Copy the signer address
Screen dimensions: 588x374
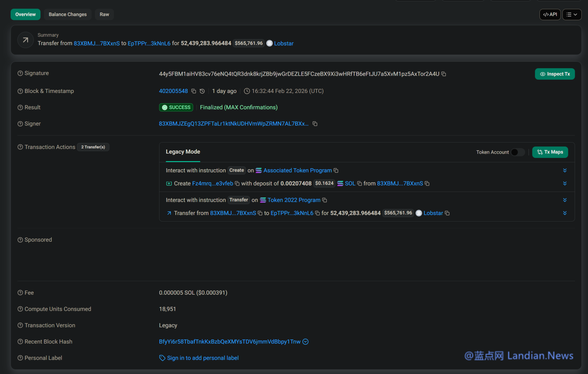(315, 124)
